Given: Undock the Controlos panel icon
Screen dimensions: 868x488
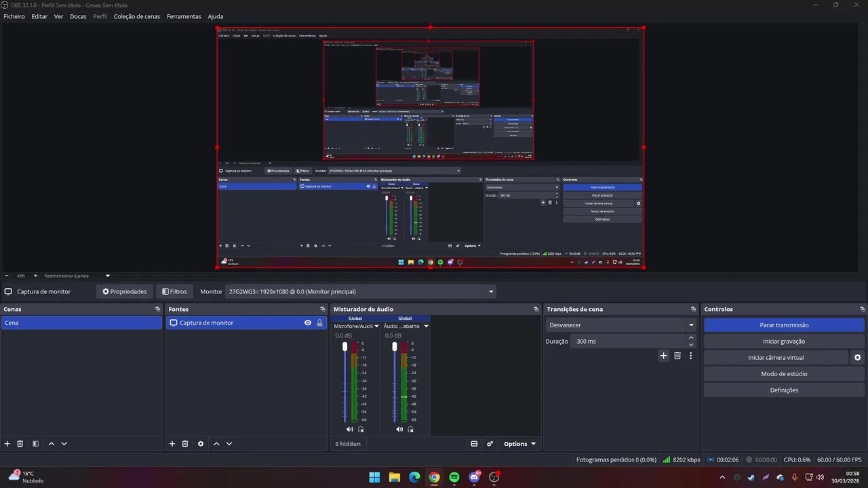Looking at the screenshot, I should pos(862,309).
